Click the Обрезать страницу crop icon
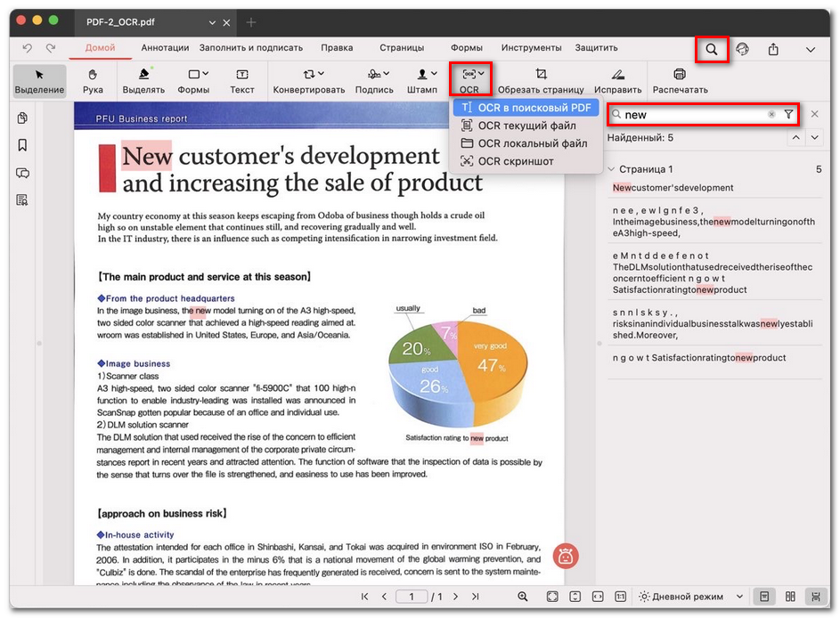Image resolution: width=840 pixels, height=618 pixels. 541,75
